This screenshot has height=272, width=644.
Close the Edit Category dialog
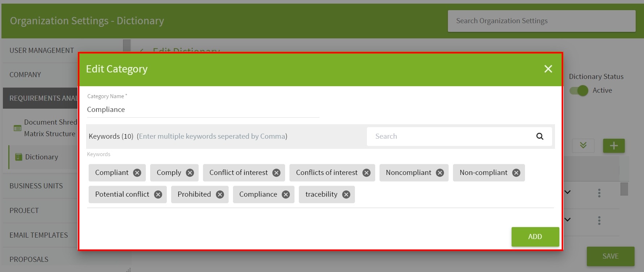tap(548, 69)
